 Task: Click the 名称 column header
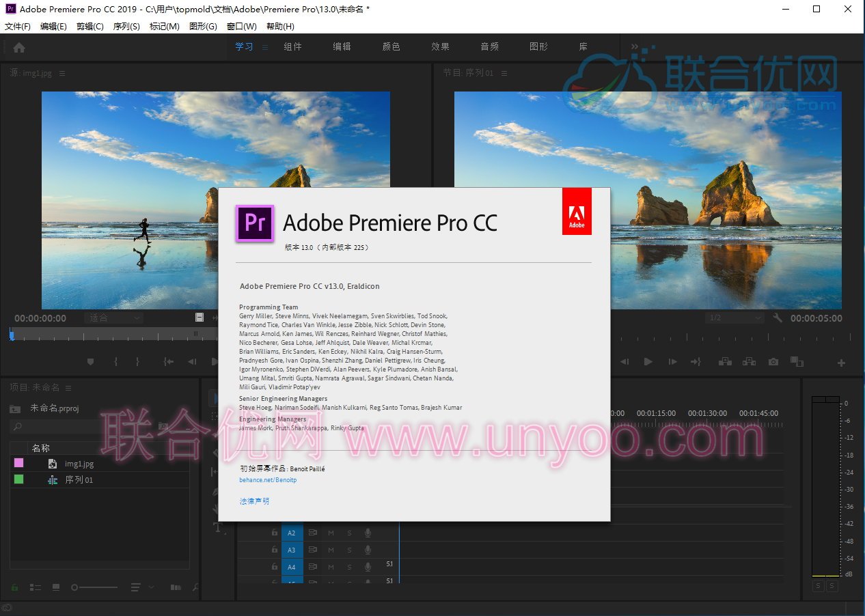(x=41, y=448)
